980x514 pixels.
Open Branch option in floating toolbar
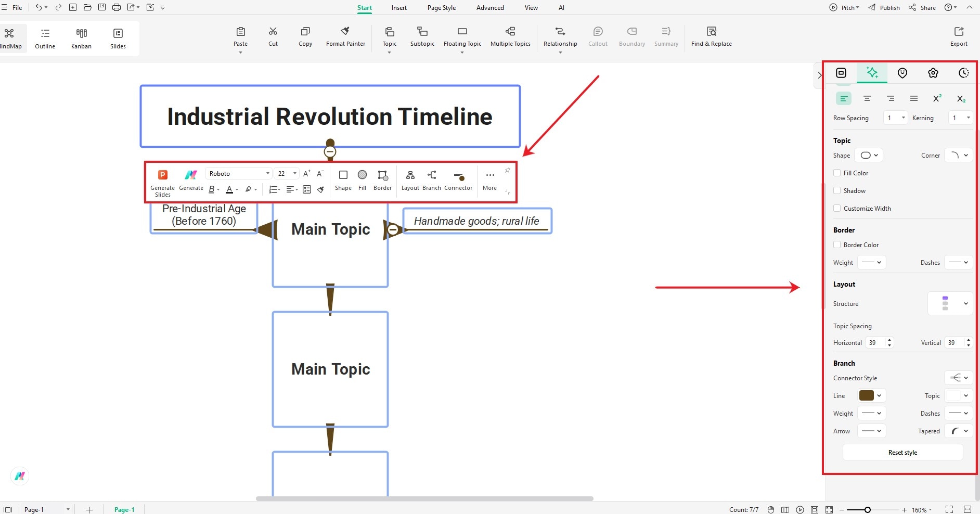[432, 180]
